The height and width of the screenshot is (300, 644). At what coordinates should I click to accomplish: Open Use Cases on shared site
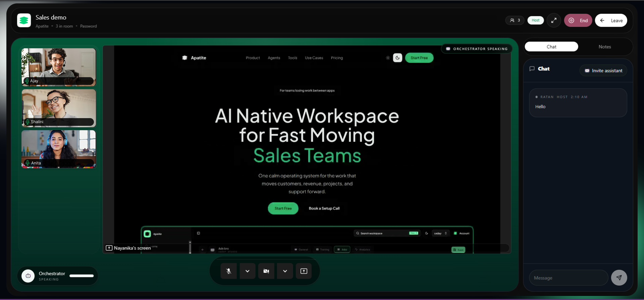pos(314,58)
